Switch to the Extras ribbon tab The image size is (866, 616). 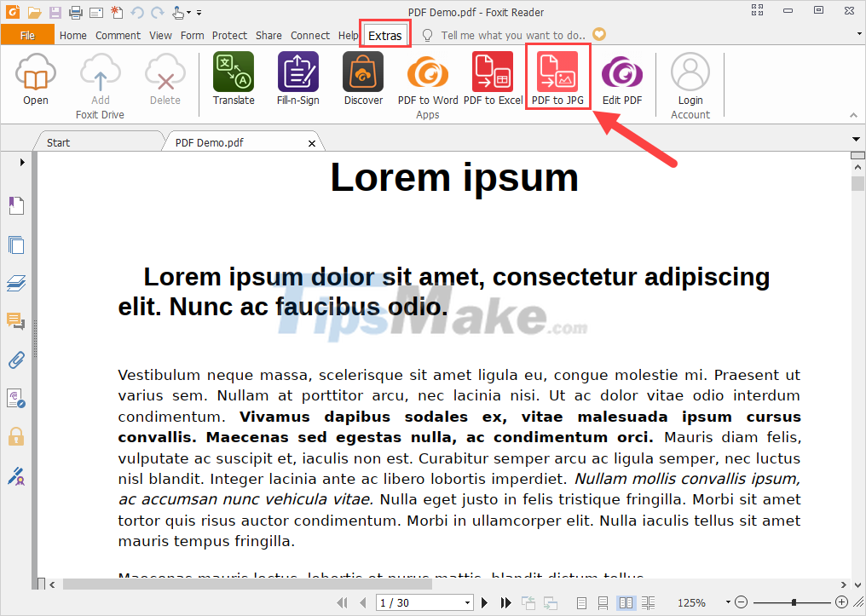pyautogui.click(x=385, y=35)
